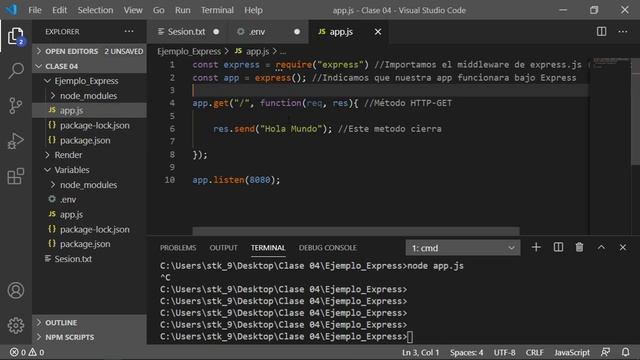Screen dimensions: 640x360
Task: Switch to the Problems panel tab
Action: click(x=178, y=248)
